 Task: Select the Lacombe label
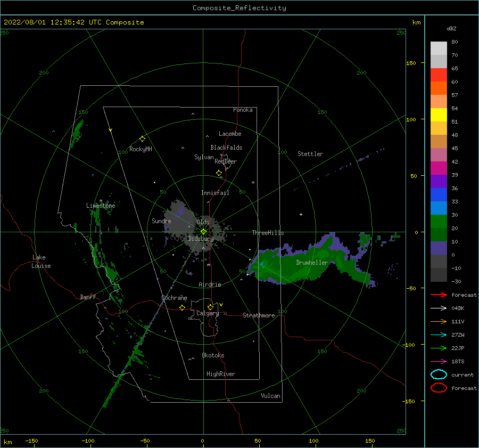(x=230, y=134)
